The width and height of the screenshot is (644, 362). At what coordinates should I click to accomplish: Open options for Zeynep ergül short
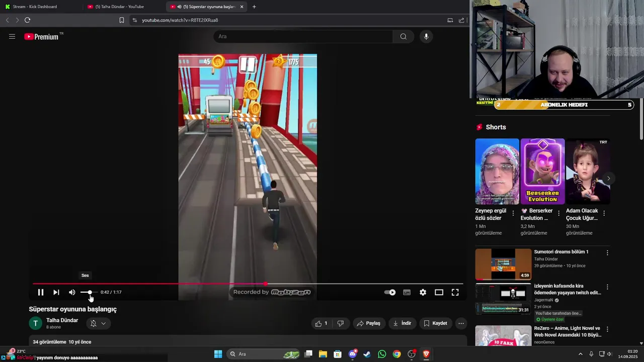pyautogui.click(x=513, y=213)
